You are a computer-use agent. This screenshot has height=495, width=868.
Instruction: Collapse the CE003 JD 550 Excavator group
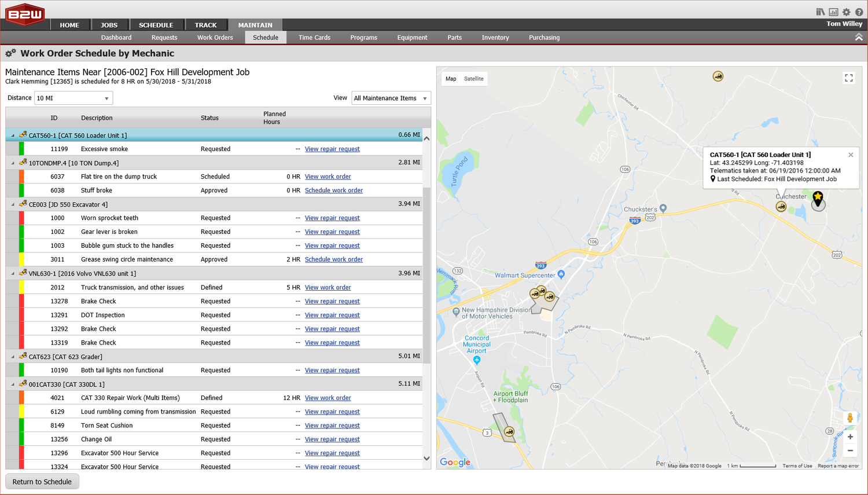pos(13,204)
